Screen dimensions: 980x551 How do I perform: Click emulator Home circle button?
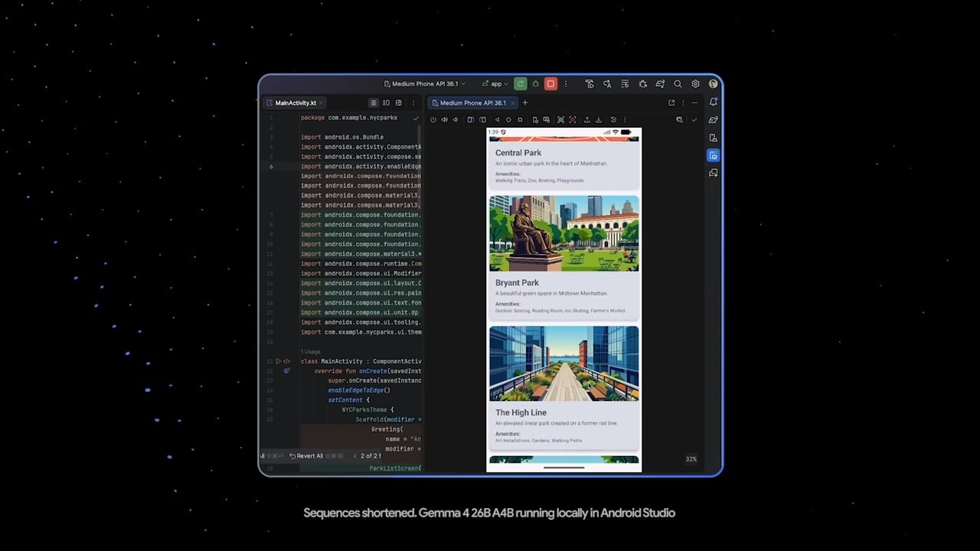point(508,120)
